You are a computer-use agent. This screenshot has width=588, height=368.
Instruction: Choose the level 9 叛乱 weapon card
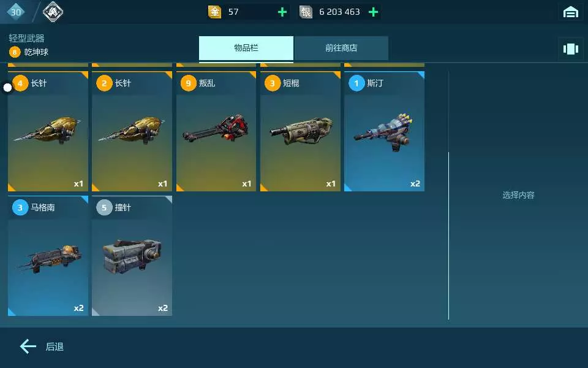click(x=216, y=131)
